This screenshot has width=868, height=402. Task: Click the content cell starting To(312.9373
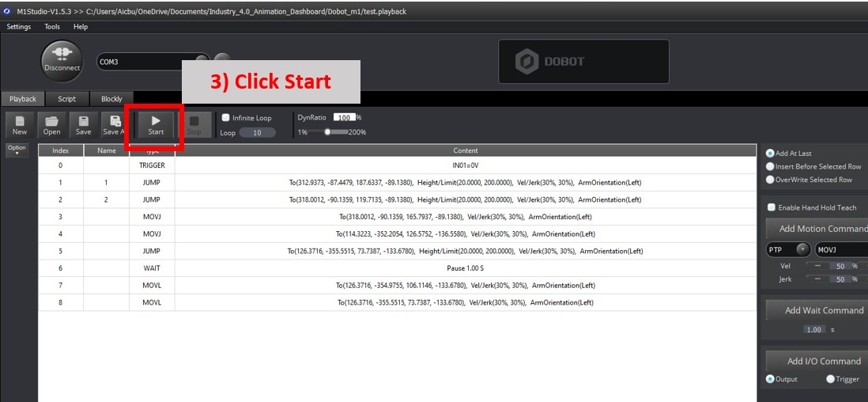point(466,183)
